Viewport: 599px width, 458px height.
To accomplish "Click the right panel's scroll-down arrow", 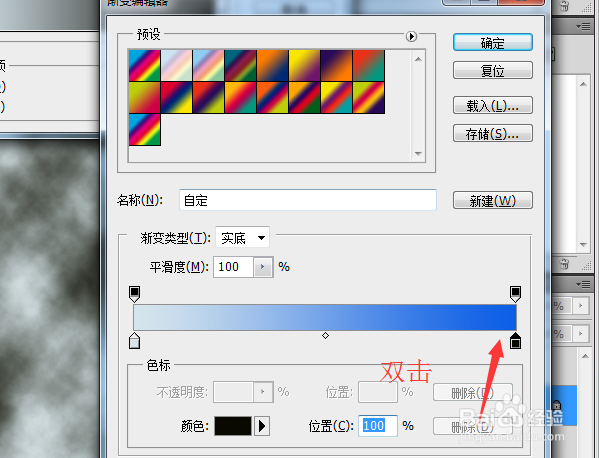I will click(583, 245).
